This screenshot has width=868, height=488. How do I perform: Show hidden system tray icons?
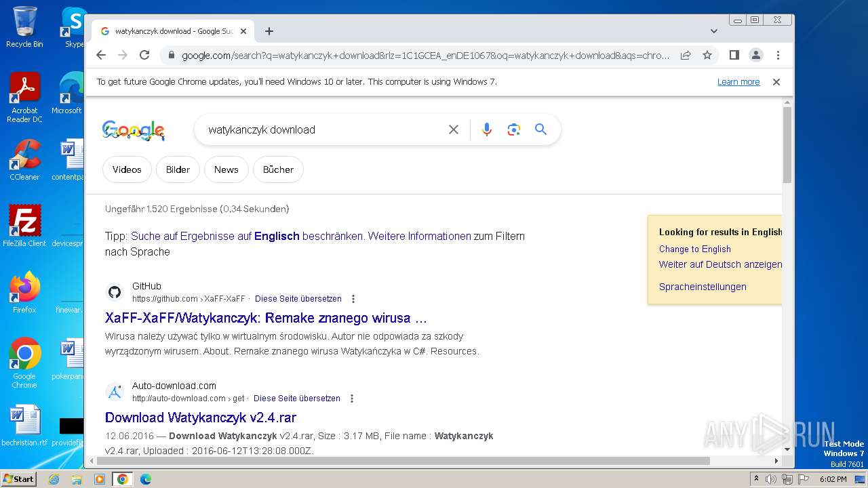click(x=756, y=479)
